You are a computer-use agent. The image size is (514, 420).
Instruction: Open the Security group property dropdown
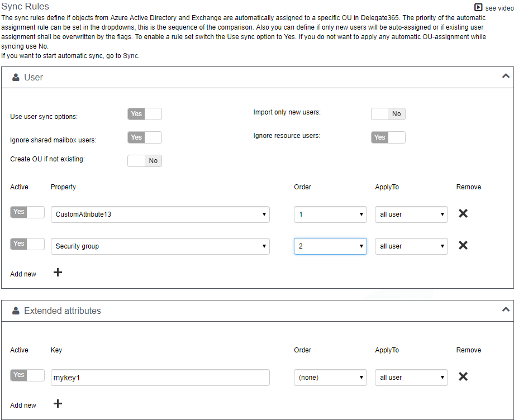coord(160,246)
